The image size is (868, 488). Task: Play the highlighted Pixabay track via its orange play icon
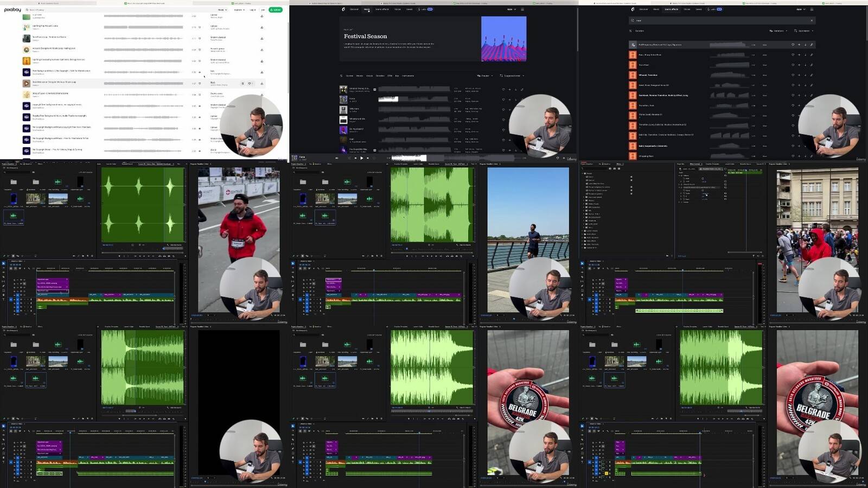(26, 84)
